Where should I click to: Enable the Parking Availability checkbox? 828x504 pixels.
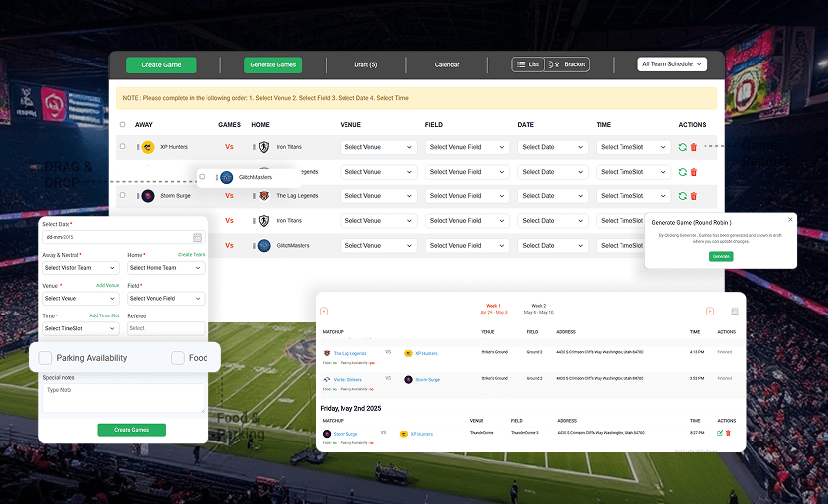point(45,358)
